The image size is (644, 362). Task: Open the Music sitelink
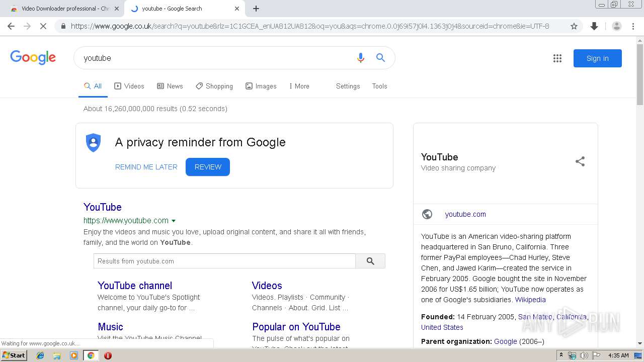(110, 327)
